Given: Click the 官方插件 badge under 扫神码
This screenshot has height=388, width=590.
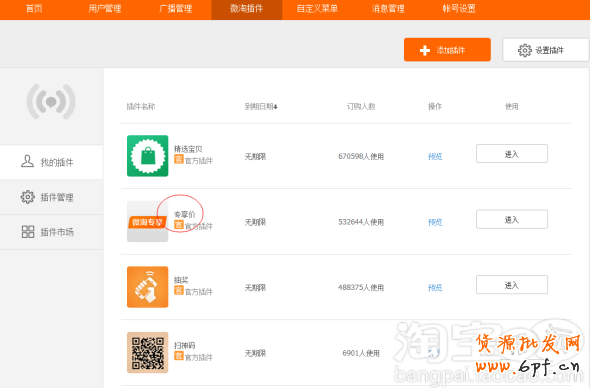Looking at the screenshot, I should 193,356.
